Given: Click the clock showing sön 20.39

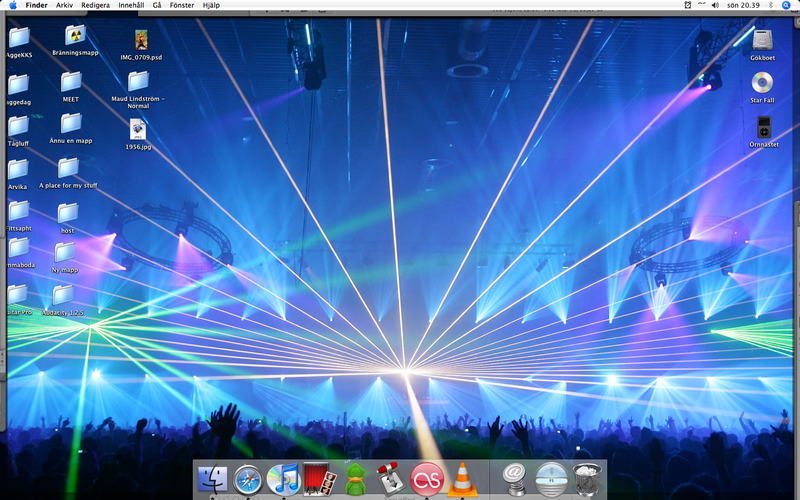Looking at the screenshot, I should pos(742,5).
